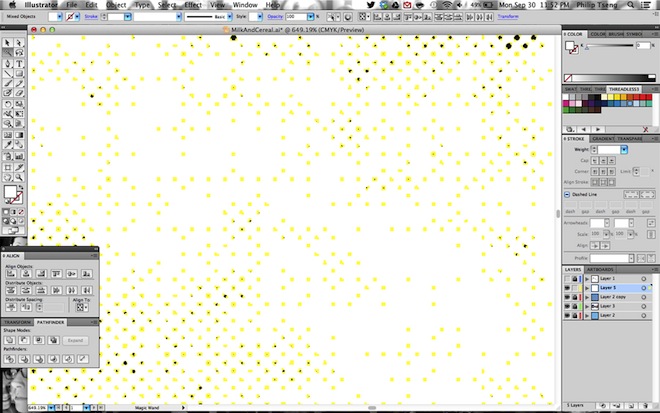660x413 pixels.
Task: Click Unite shape mode in Pathfinder
Action: 10,340
